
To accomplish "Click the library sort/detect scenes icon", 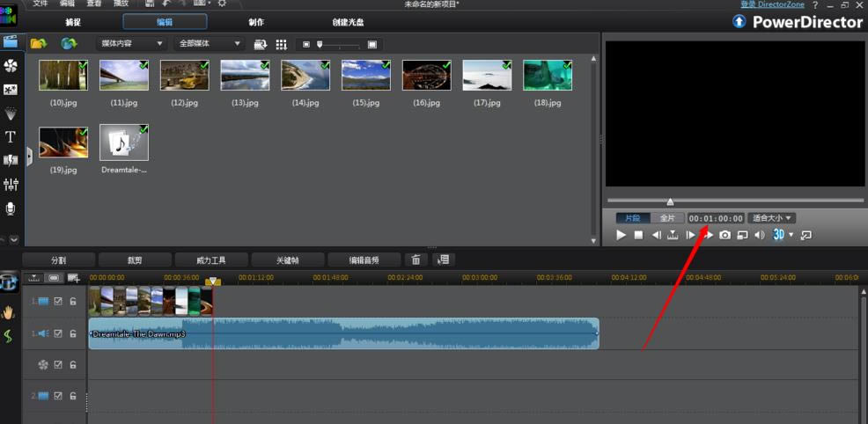I will pyautogui.click(x=261, y=45).
